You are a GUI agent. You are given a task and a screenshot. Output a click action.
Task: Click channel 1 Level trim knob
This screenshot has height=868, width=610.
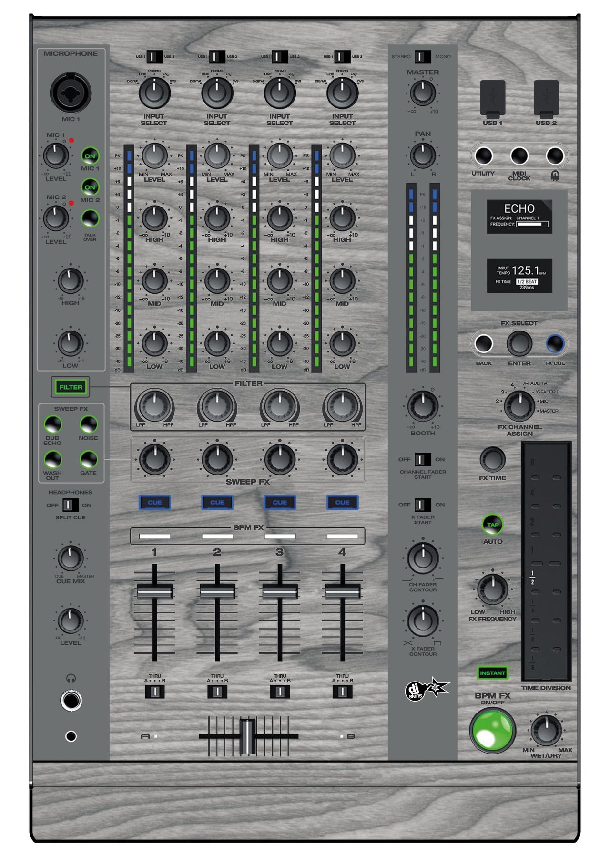[154, 155]
